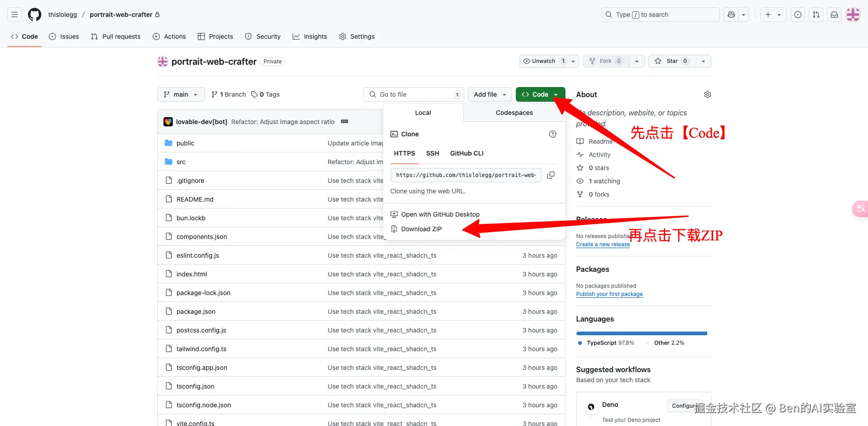868x426 pixels.
Task: Unwatch the repository notifications
Action: click(x=549, y=61)
